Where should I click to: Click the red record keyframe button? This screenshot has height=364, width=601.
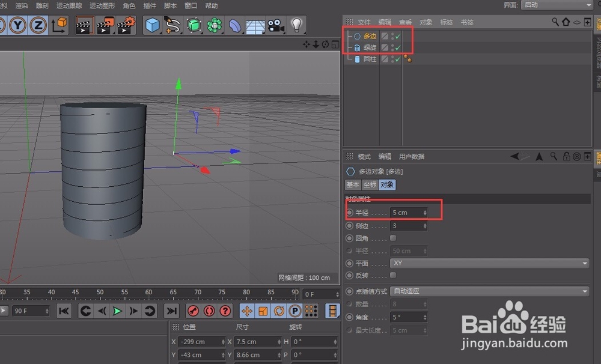coord(194,311)
